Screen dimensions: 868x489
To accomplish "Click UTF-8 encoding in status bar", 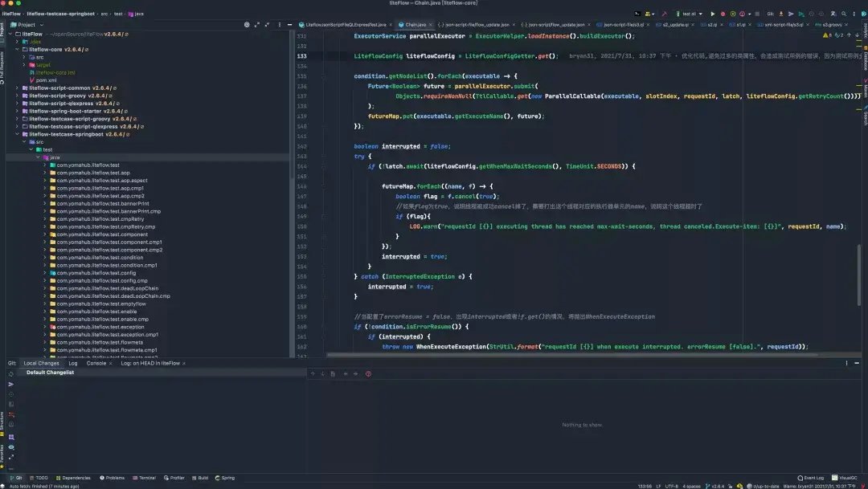I will (671, 487).
